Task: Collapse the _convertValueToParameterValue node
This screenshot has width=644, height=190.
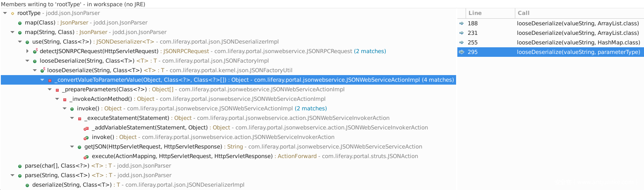Action: point(42,80)
